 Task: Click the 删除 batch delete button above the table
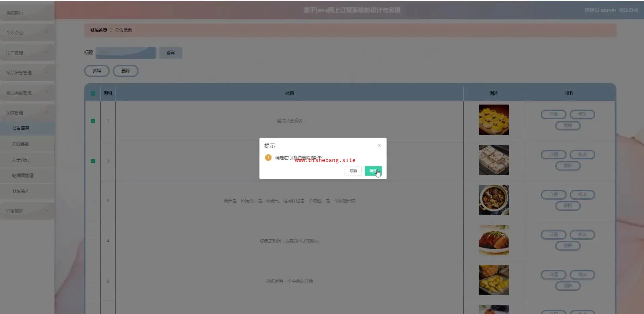(126, 71)
